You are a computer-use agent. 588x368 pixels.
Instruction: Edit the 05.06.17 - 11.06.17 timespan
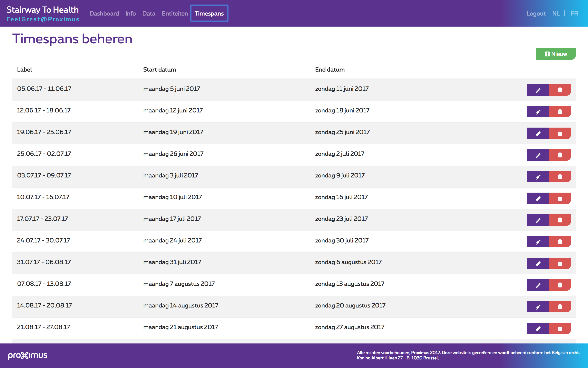coord(538,90)
